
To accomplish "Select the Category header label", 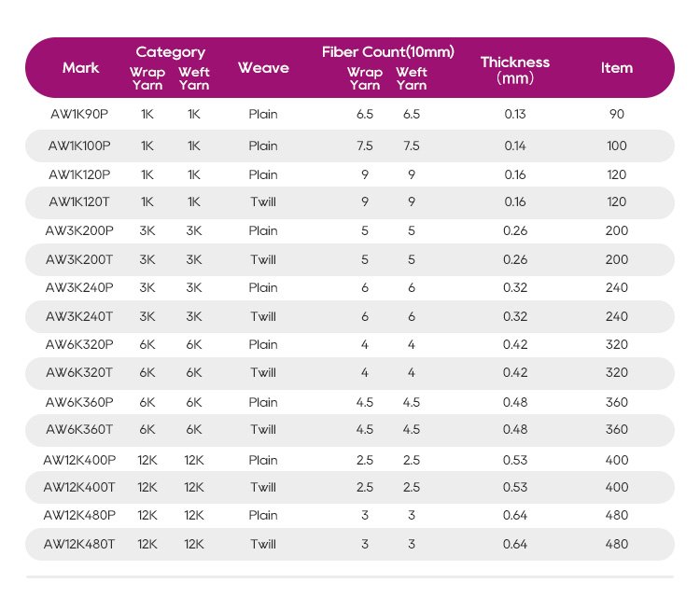I will tap(170, 52).
